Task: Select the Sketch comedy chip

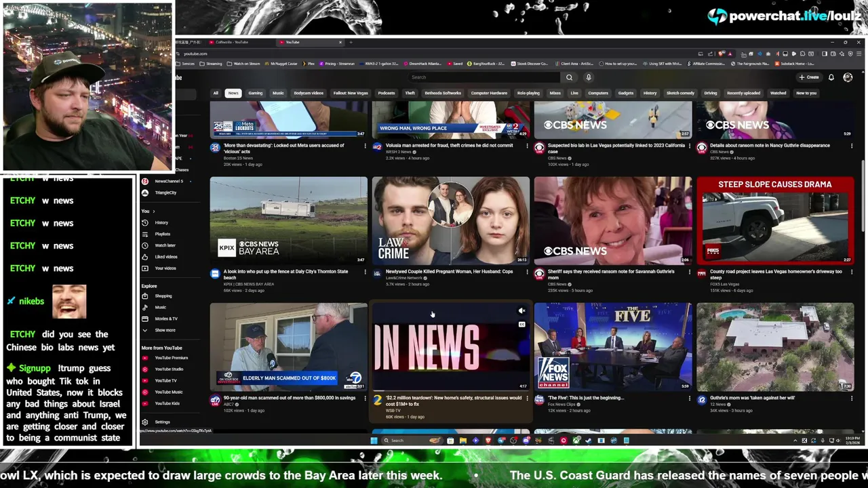Action: [680, 93]
